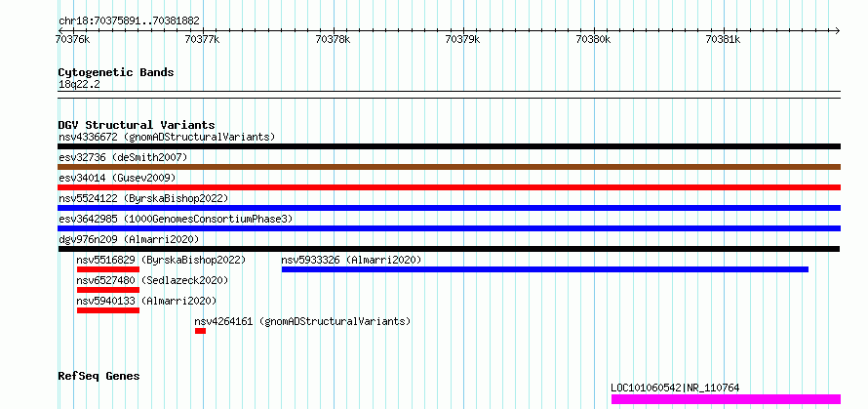The width and height of the screenshot is (868, 409).
Task: Click the nsv4336672 black variant bar
Action: tap(449, 146)
